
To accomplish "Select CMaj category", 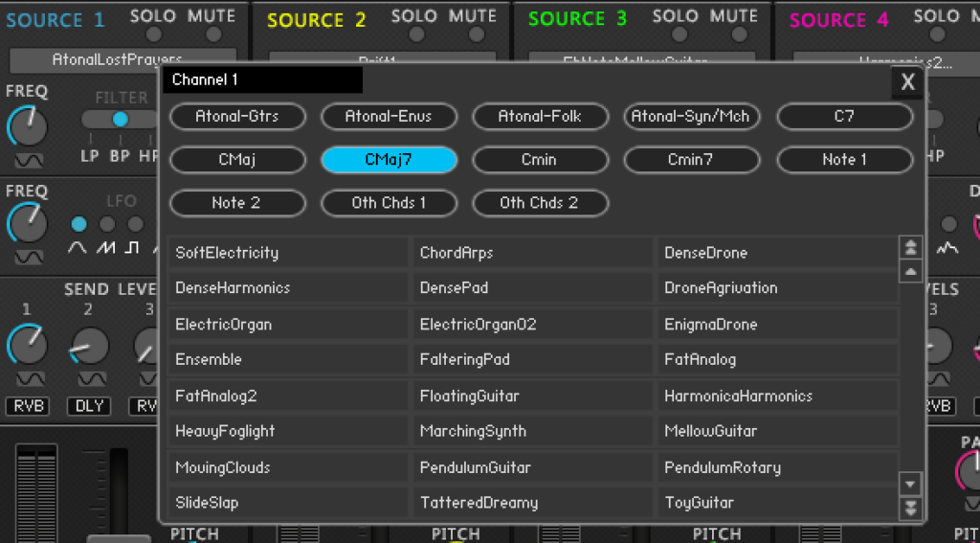I will tap(237, 160).
